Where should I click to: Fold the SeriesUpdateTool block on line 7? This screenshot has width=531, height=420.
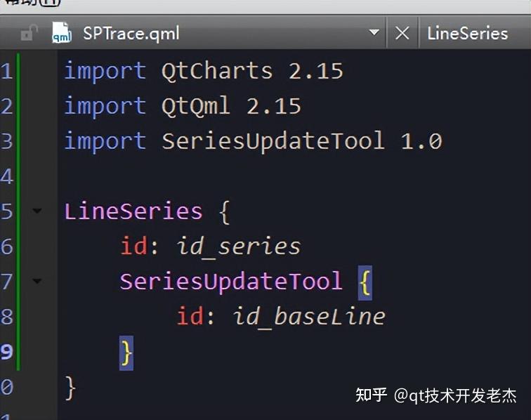[x=37, y=282]
